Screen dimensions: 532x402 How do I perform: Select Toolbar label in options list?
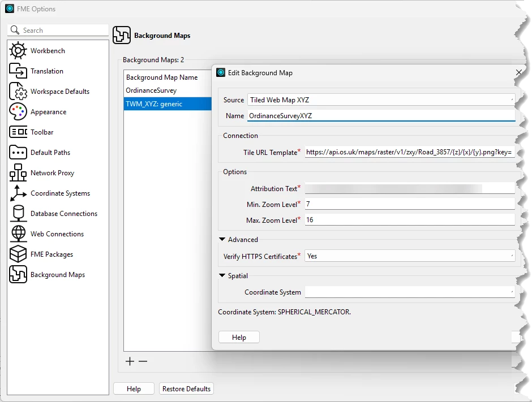pyautogui.click(x=42, y=132)
